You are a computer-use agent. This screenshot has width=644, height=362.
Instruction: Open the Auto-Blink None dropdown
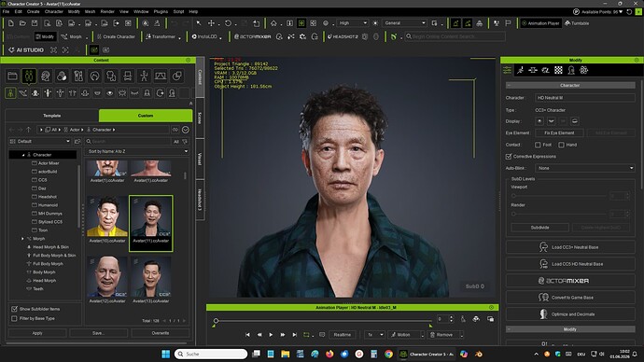tap(585, 168)
